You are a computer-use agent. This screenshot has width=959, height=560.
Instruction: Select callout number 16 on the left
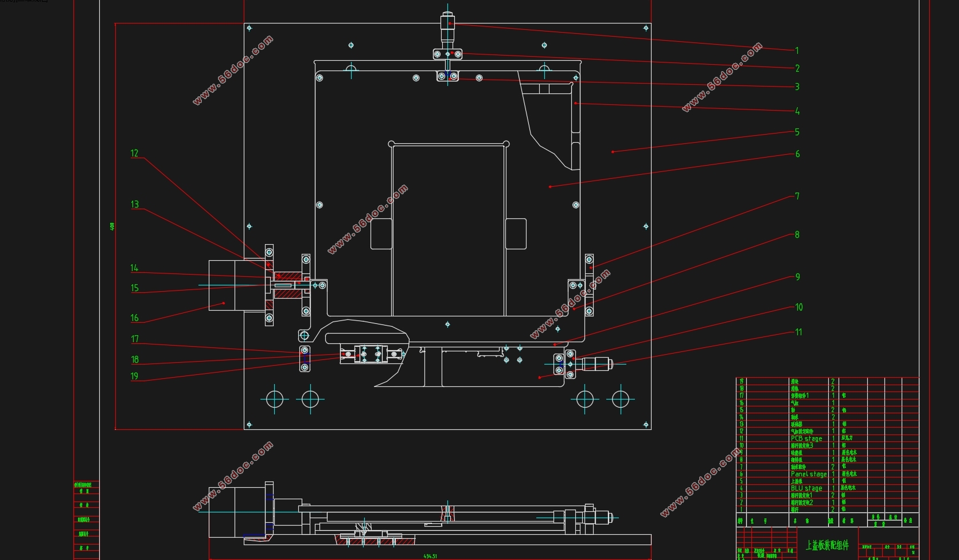[x=134, y=318]
